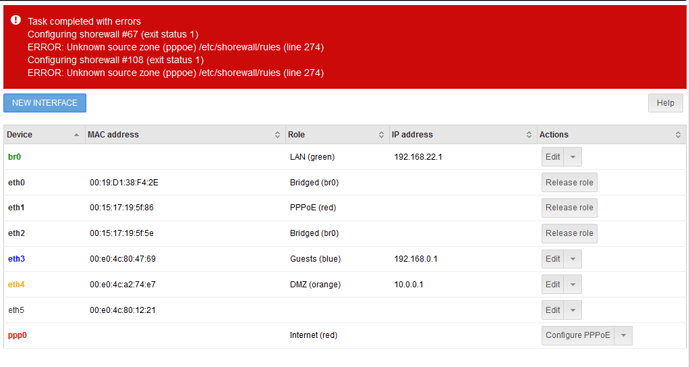Click ascending sort arrow in Device header
Screen dimensions: 690x367
77,135
